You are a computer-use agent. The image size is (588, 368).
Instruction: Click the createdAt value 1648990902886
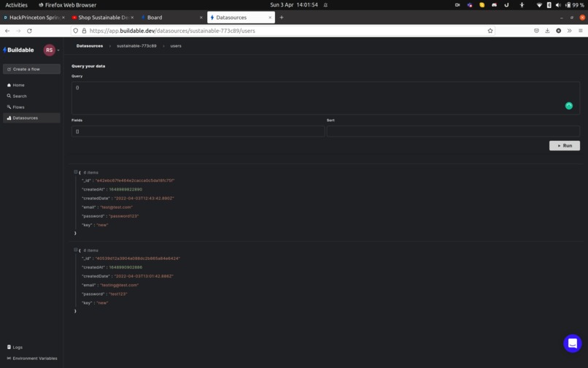click(x=125, y=267)
